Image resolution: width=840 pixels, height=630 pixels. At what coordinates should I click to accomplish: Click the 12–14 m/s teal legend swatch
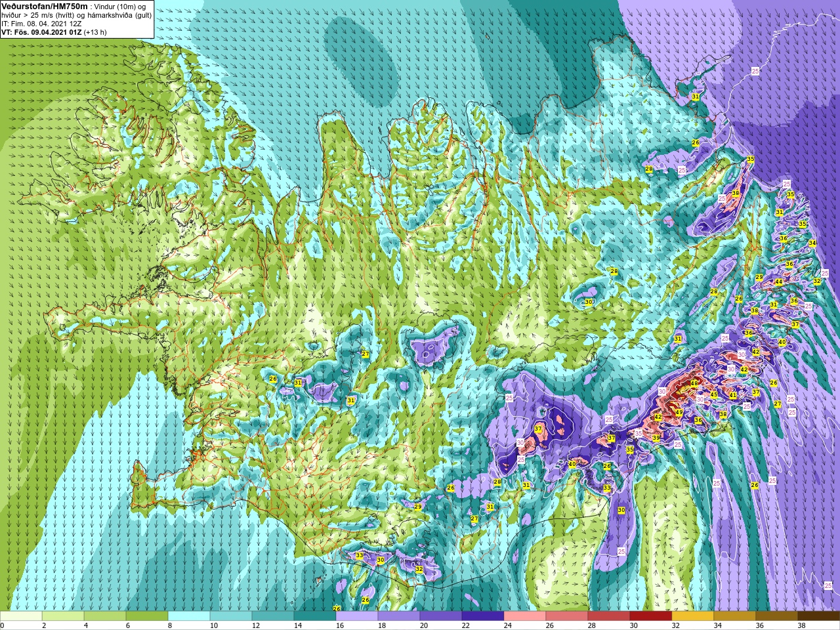[x=273, y=616]
